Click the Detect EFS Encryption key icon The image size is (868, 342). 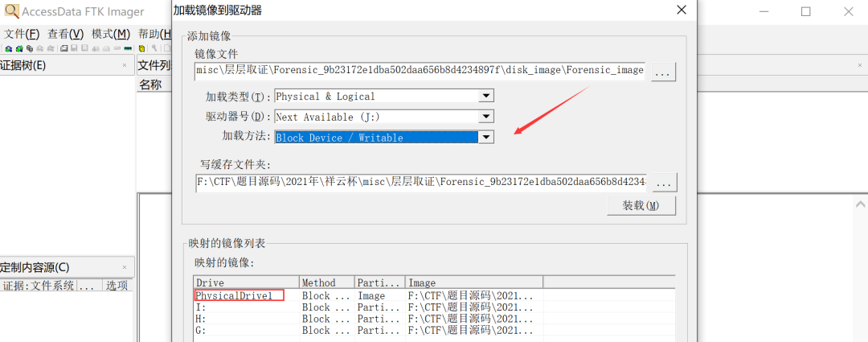(x=154, y=49)
